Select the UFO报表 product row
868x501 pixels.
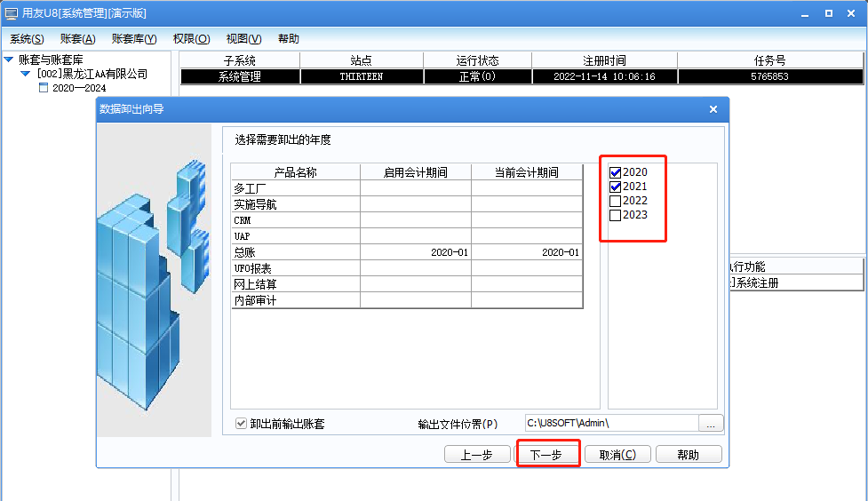click(x=407, y=268)
